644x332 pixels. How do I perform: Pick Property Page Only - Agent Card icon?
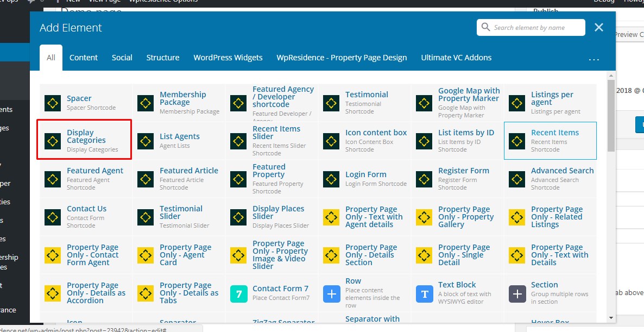(146, 255)
